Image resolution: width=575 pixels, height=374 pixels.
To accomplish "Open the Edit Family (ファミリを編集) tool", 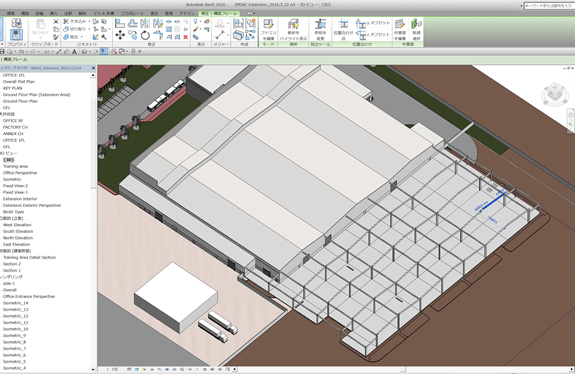I will pos(268,29).
